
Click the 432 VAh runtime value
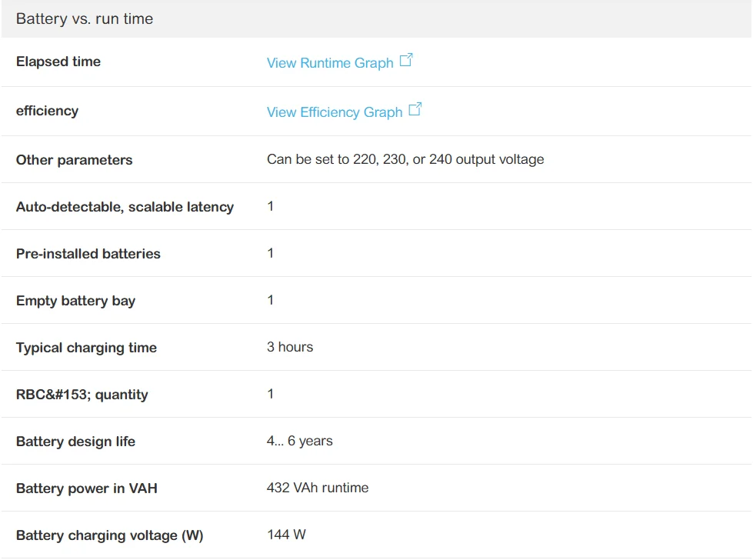[318, 488]
